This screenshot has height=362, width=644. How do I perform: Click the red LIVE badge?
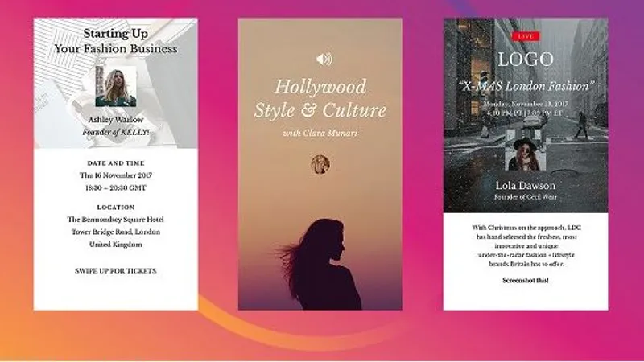[526, 36]
